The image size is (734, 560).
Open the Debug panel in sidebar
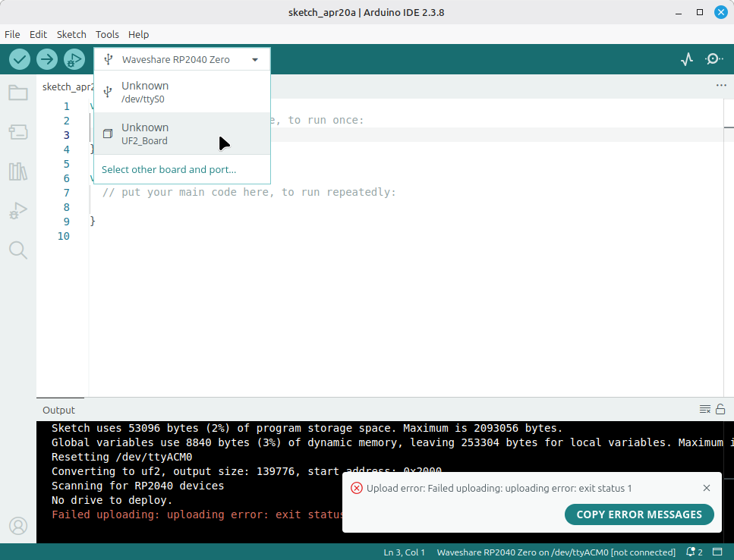18,210
